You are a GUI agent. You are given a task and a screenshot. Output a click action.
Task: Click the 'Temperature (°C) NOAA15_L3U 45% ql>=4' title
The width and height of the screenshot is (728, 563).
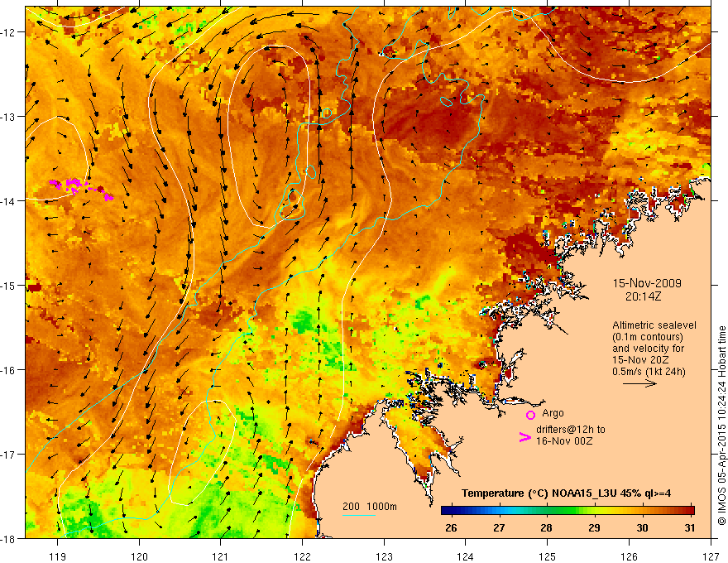pyautogui.click(x=566, y=493)
